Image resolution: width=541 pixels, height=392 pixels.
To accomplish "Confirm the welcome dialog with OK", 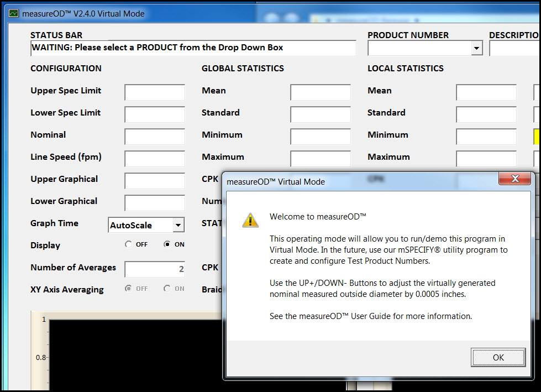I will (498, 357).
